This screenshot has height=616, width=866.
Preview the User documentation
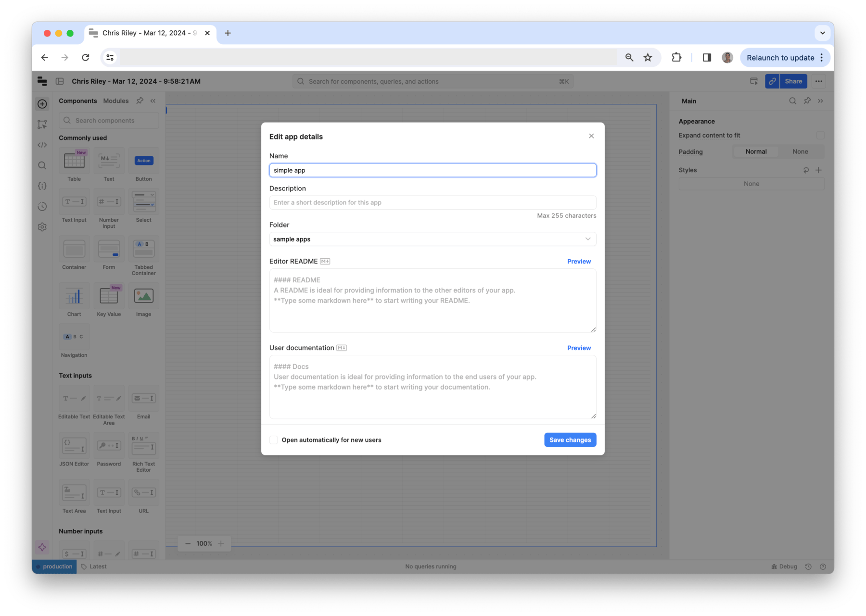coord(579,348)
